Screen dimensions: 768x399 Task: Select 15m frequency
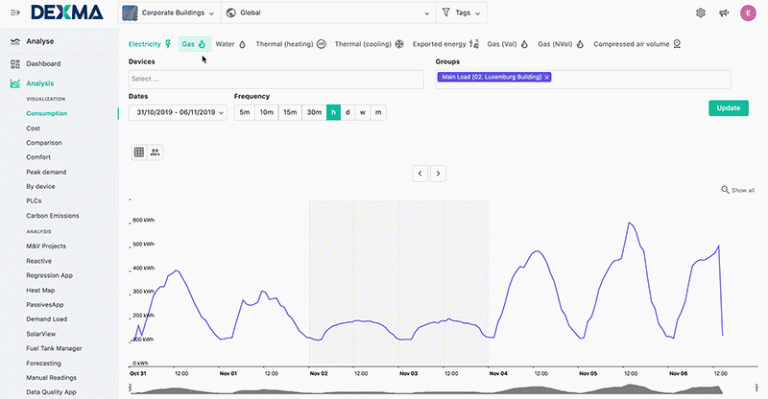[x=290, y=112]
